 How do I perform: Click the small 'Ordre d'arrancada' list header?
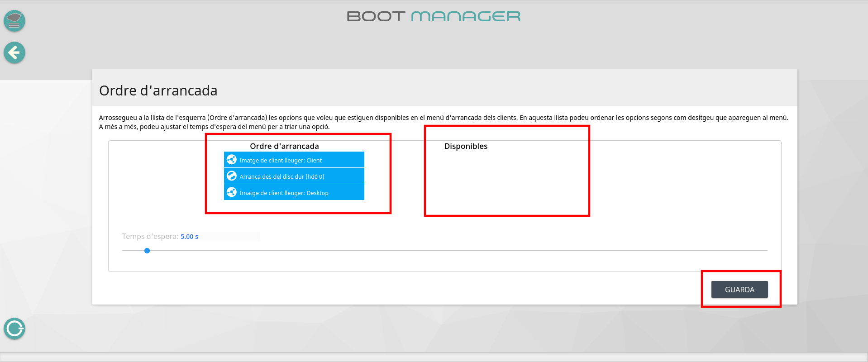pyautogui.click(x=284, y=146)
